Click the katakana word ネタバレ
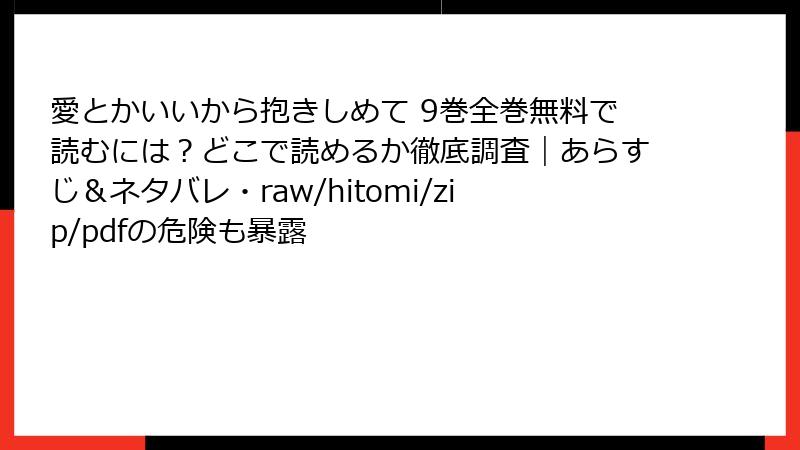Screen dimensions: 800x450 click(169, 192)
